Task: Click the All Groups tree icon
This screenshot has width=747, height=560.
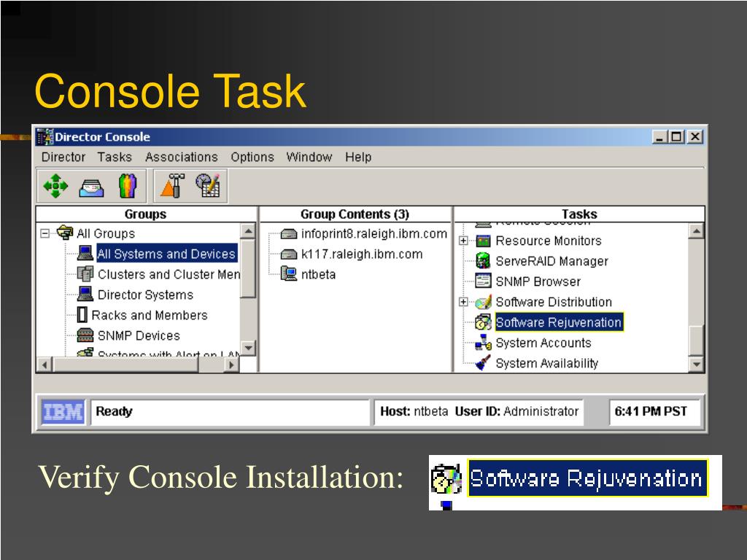Action: (x=65, y=233)
